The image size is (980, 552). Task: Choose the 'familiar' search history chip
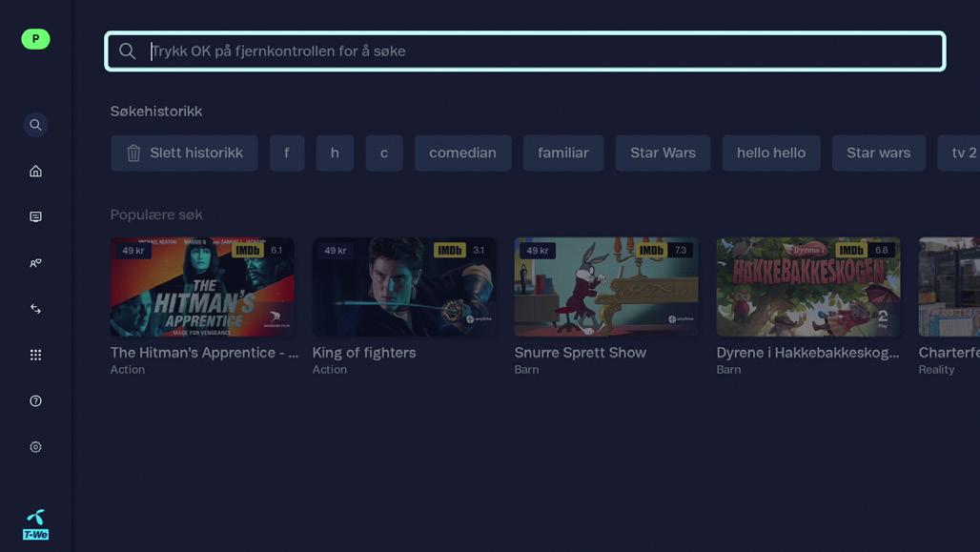coord(563,153)
